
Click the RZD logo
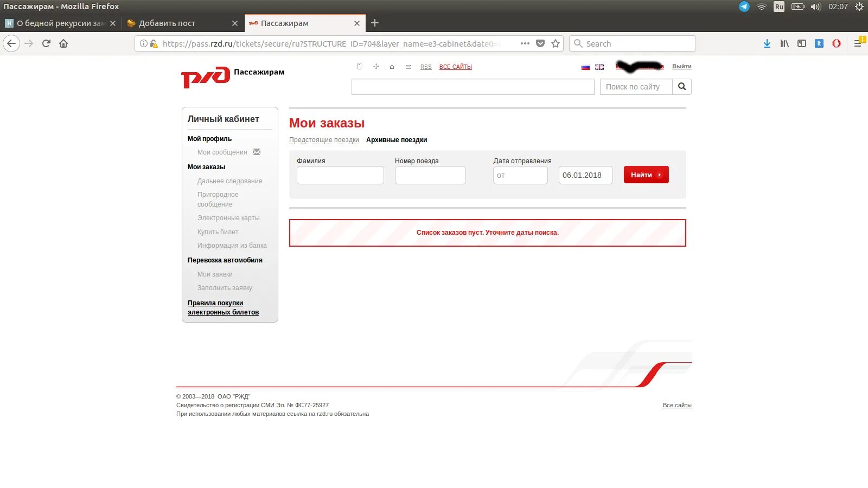click(206, 77)
